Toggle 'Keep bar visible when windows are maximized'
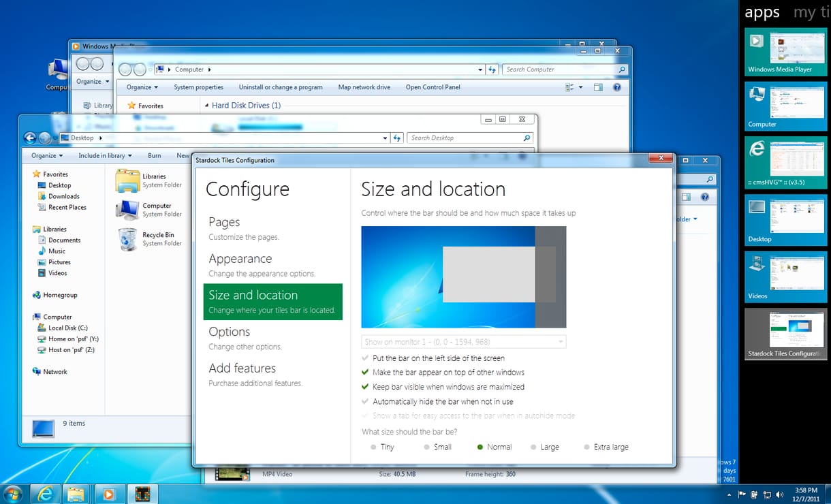The height and width of the screenshot is (504, 831). 443,387
